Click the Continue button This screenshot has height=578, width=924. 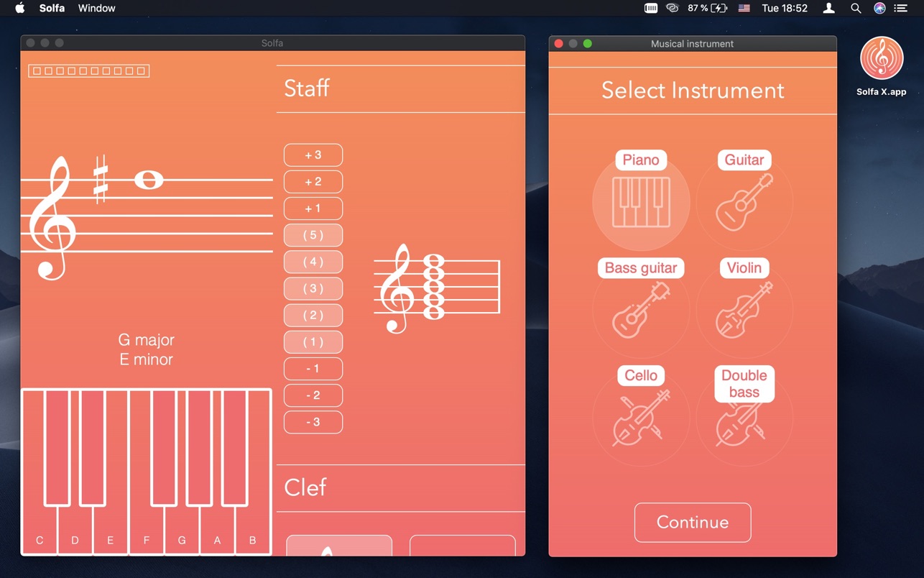coord(693,523)
